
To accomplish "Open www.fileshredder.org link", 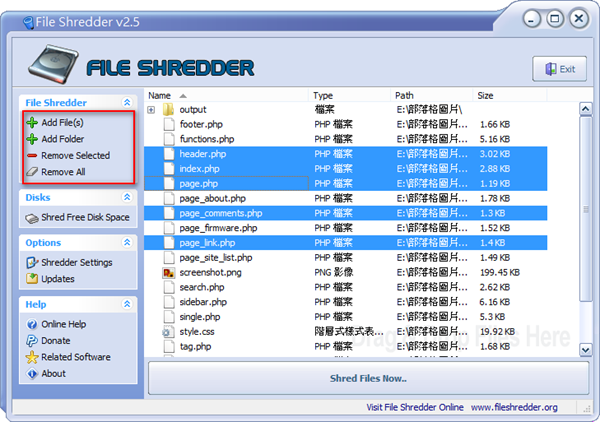I will [x=514, y=407].
